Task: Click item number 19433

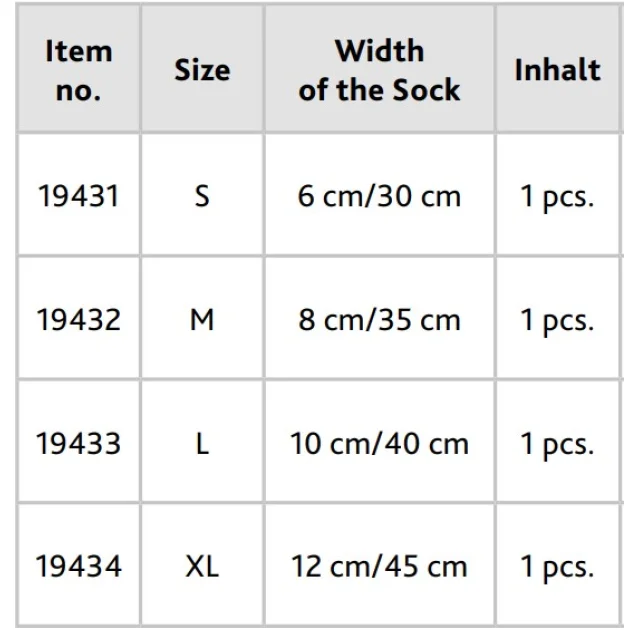Action: coord(79,444)
